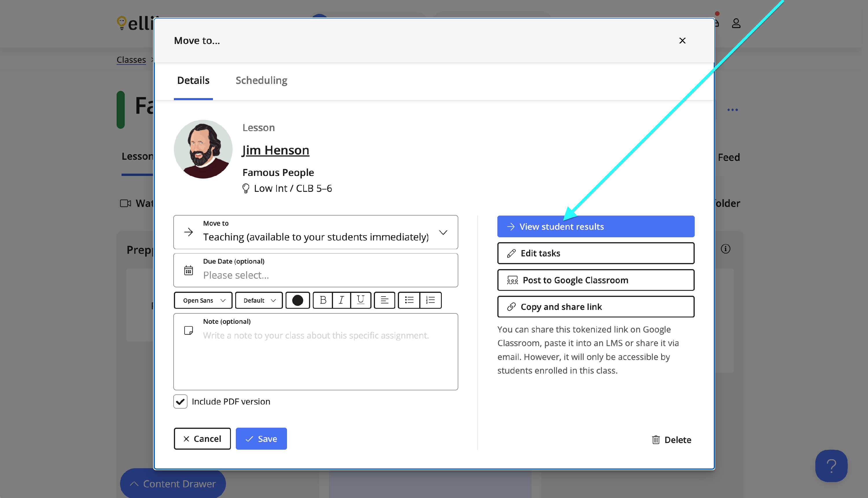Close the Move to dialog
868x498 pixels.
(682, 40)
